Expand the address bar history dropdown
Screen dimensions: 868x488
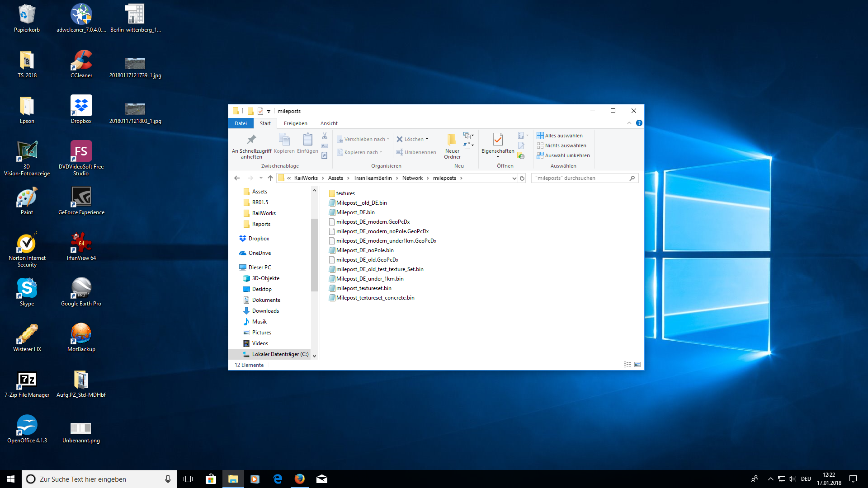(514, 178)
